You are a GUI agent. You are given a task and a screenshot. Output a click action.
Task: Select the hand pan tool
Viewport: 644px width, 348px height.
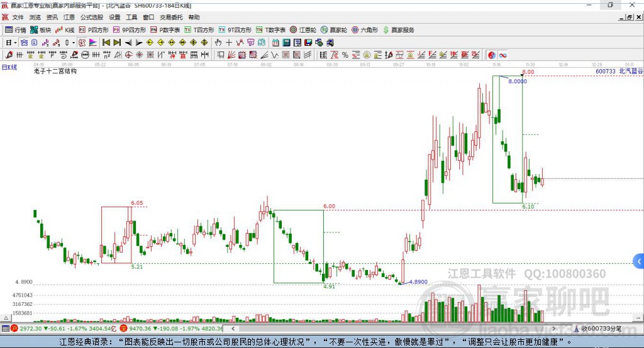[x=218, y=43]
